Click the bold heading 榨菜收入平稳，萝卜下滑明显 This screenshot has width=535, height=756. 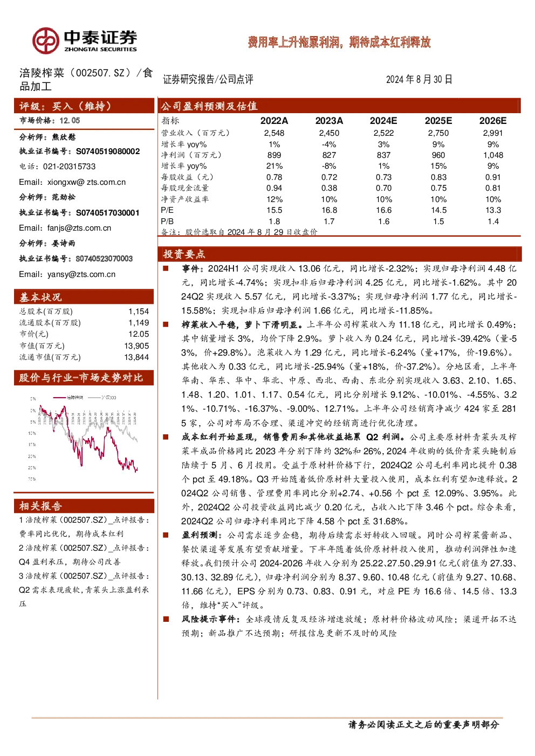click(241, 324)
